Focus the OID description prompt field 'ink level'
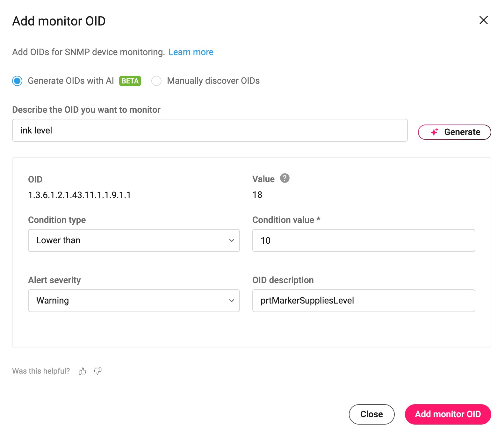The width and height of the screenshot is (504, 437). [x=210, y=130]
